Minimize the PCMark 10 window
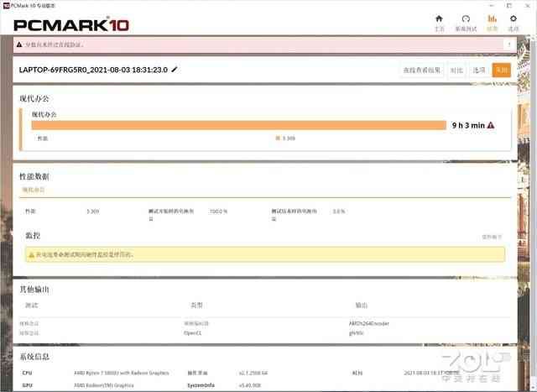The width and height of the screenshot is (537, 392). click(x=492, y=6)
